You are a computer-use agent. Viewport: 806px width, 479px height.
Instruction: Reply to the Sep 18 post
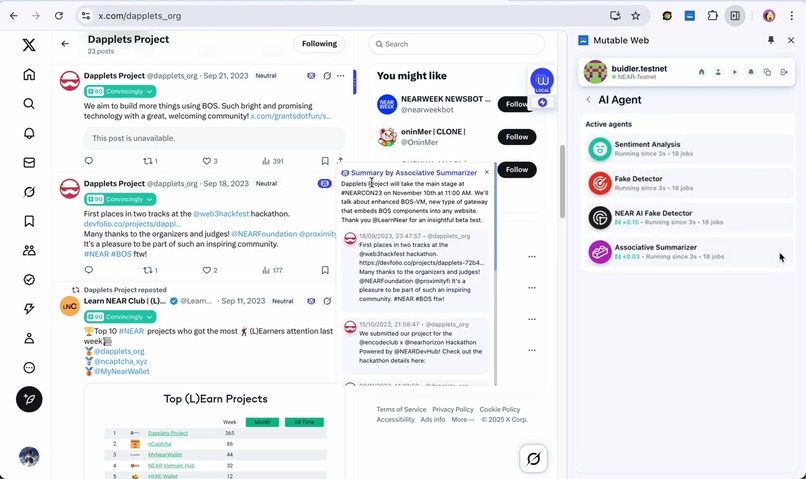coord(89,270)
